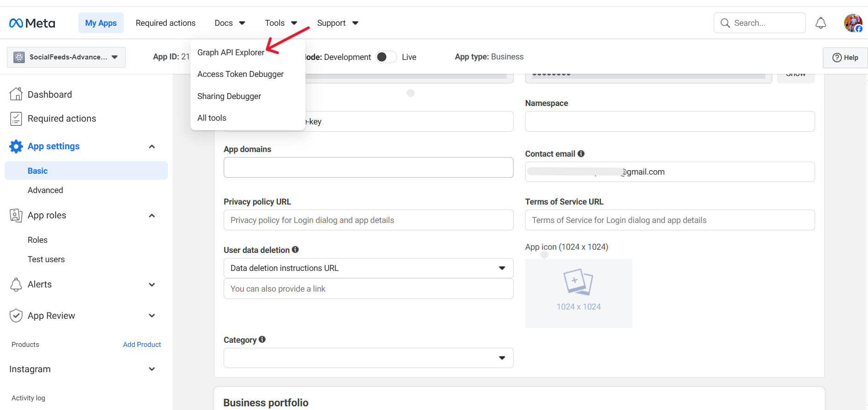This screenshot has width=868, height=410.
Task: Click the Dashboard home icon
Action: click(x=16, y=94)
